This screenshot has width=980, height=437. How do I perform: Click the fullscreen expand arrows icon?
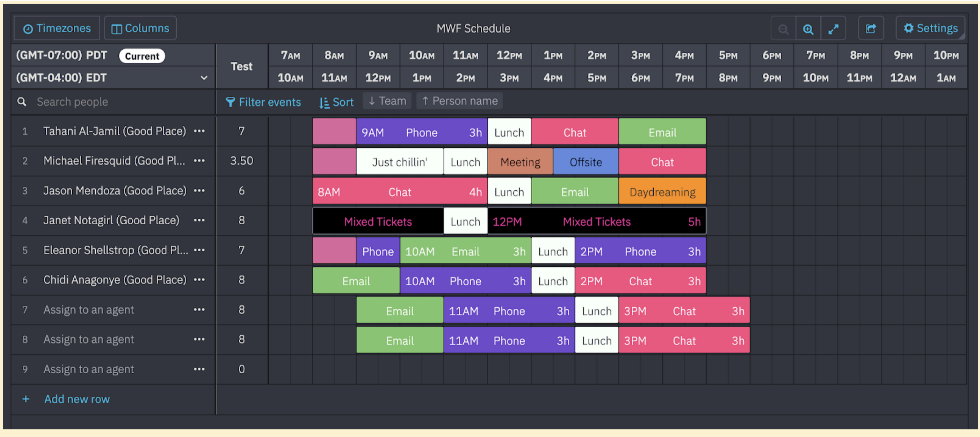[834, 28]
